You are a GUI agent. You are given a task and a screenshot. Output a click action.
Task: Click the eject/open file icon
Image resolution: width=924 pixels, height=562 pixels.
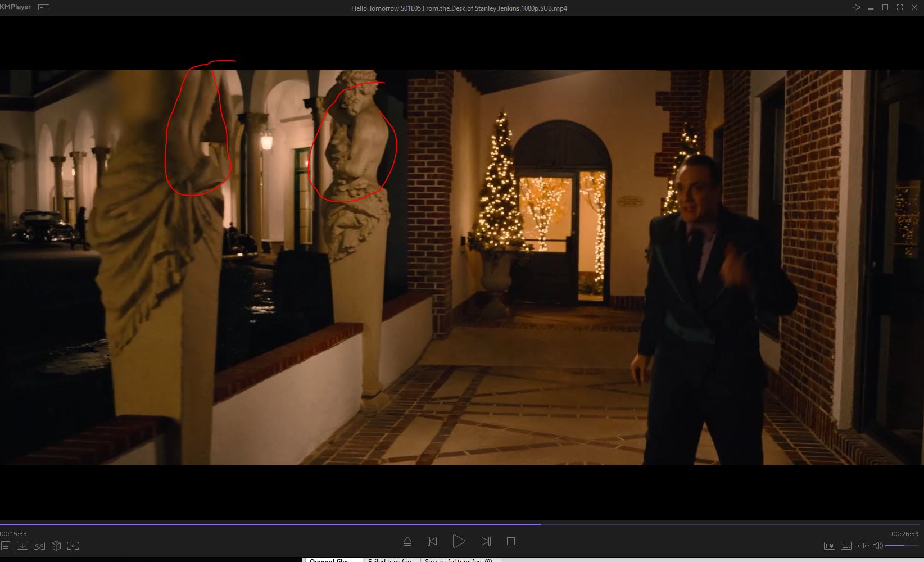pyautogui.click(x=407, y=541)
